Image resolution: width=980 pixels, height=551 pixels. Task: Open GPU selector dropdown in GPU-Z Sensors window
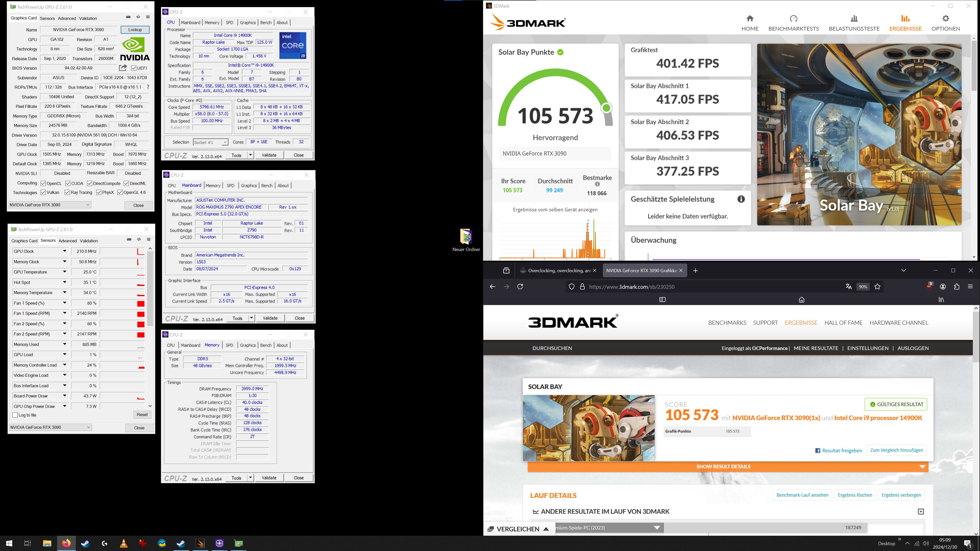click(x=50, y=427)
